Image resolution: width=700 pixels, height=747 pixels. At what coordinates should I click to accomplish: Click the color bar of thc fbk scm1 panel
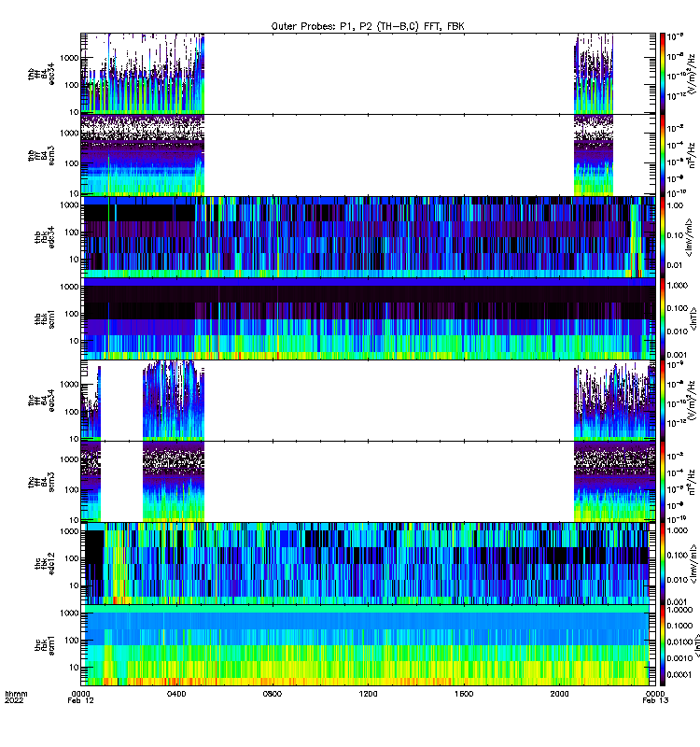point(663,645)
